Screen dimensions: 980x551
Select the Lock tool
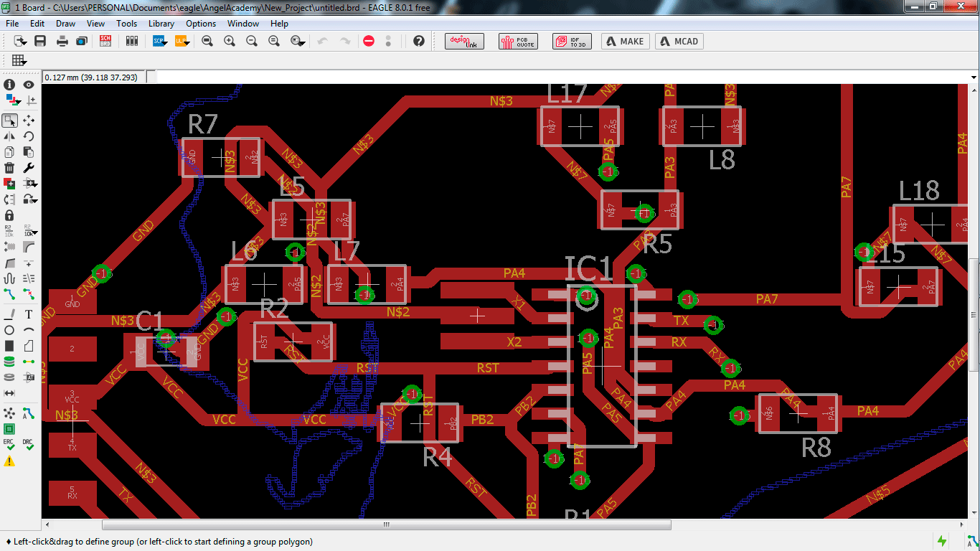[10, 215]
